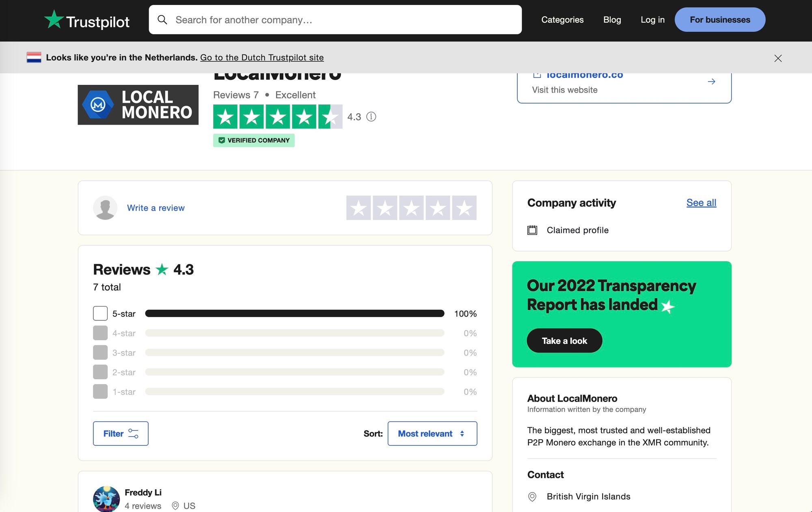Click the Write a review link
The width and height of the screenshot is (812, 512).
coord(156,208)
